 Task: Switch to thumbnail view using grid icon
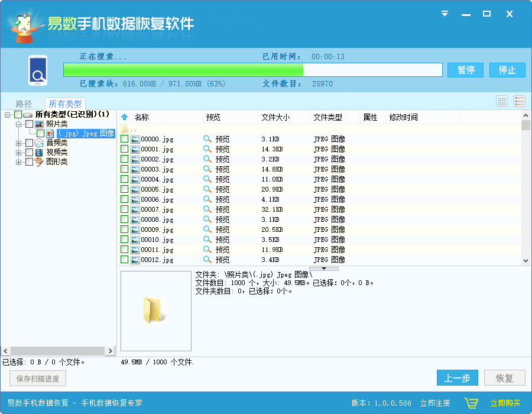point(501,101)
